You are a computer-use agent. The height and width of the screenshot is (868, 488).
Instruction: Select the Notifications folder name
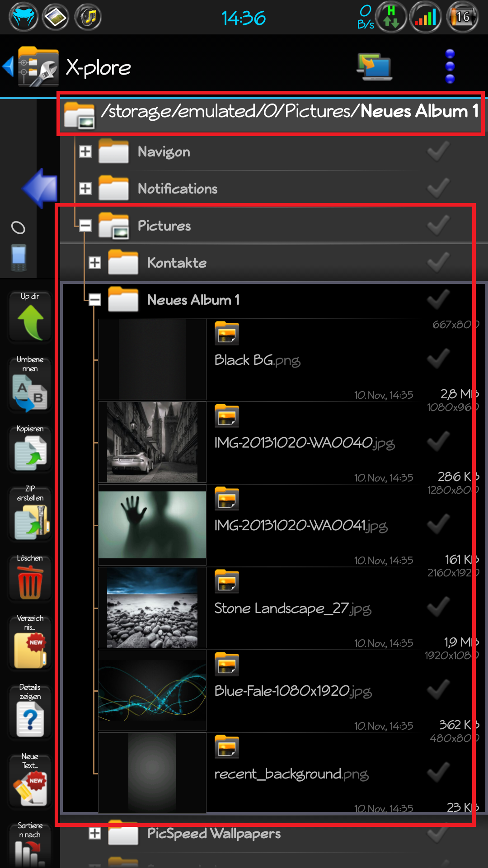[x=178, y=189]
